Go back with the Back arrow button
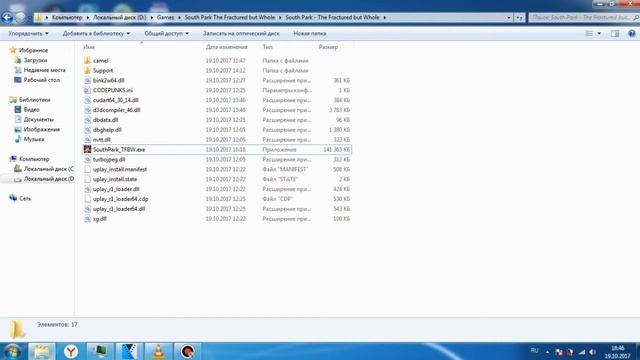Image resolution: width=640 pixels, height=360 pixels. click(x=7, y=18)
